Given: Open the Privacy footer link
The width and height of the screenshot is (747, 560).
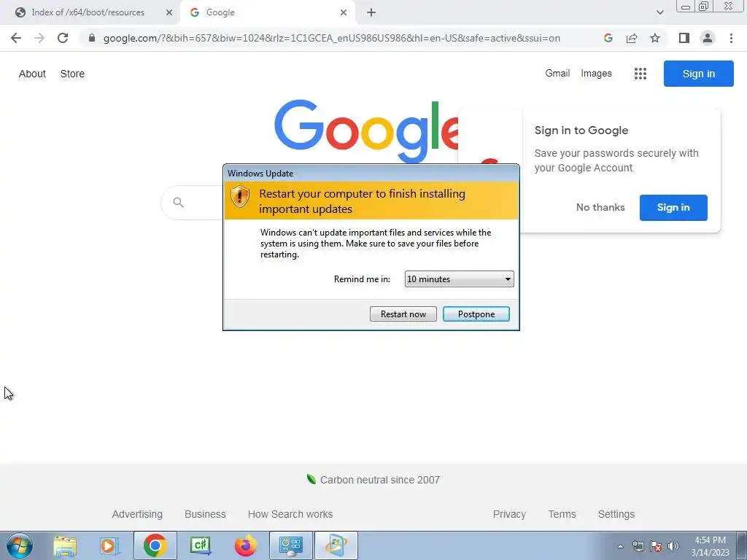Looking at the screenshot, I should click(x=509, y=514).
